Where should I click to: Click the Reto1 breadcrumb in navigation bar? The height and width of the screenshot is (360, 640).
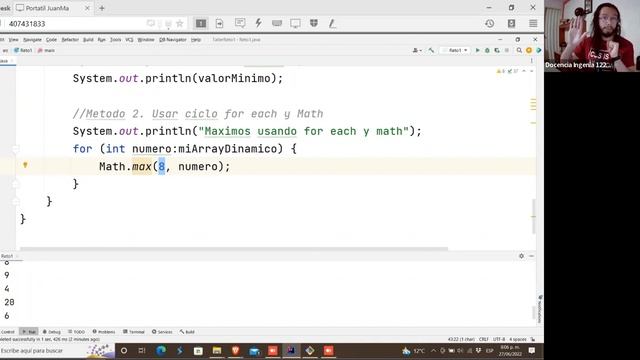(x=23, y=50)
